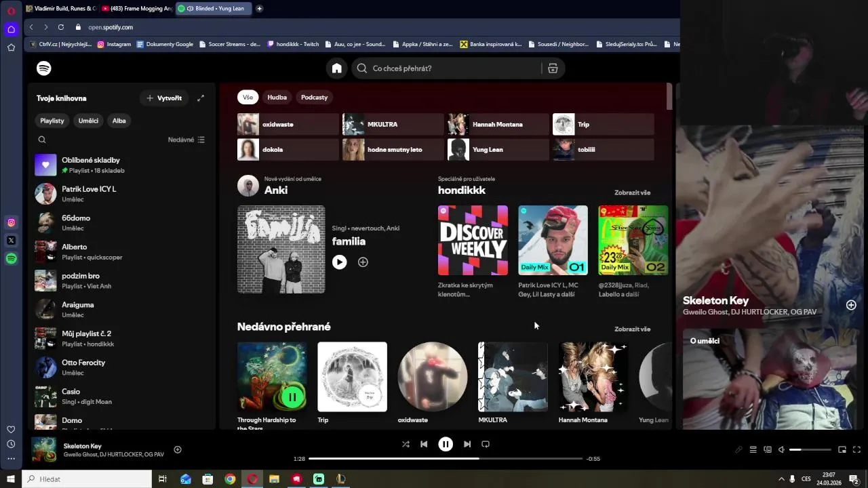The image size is (868, 488).
Task: Seek within the song progress bar
Action: (446, 459)
